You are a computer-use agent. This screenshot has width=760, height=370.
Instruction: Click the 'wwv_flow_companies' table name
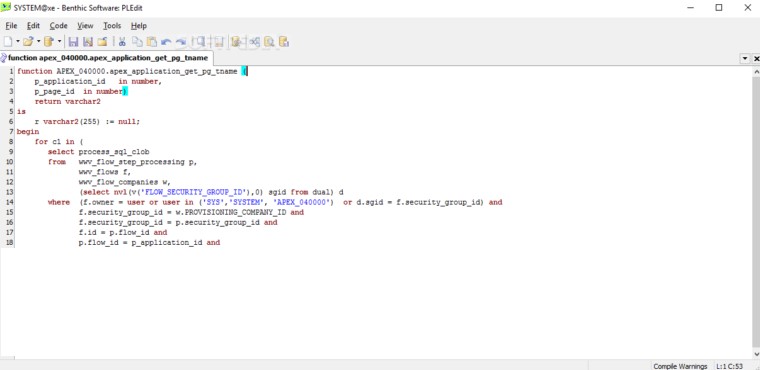[x=119, y=182]
